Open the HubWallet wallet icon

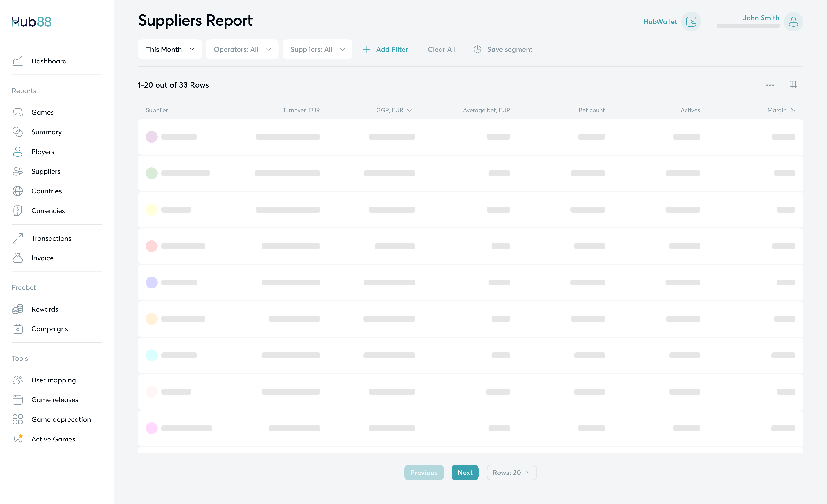click(691, 22)
